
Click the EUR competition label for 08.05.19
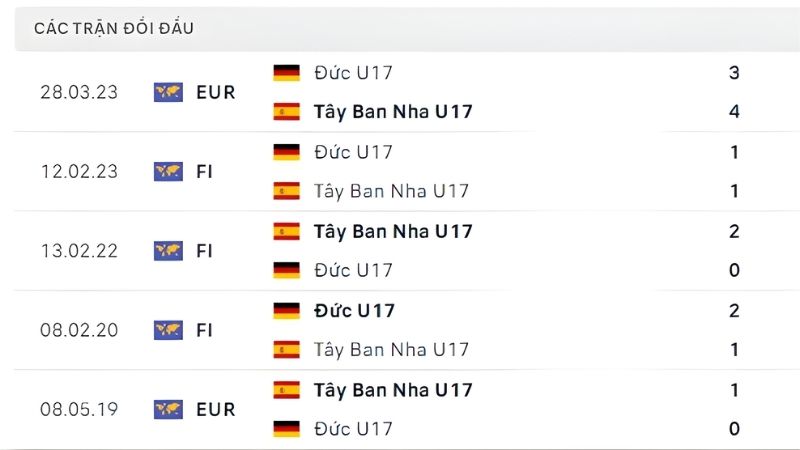(215, 409)
